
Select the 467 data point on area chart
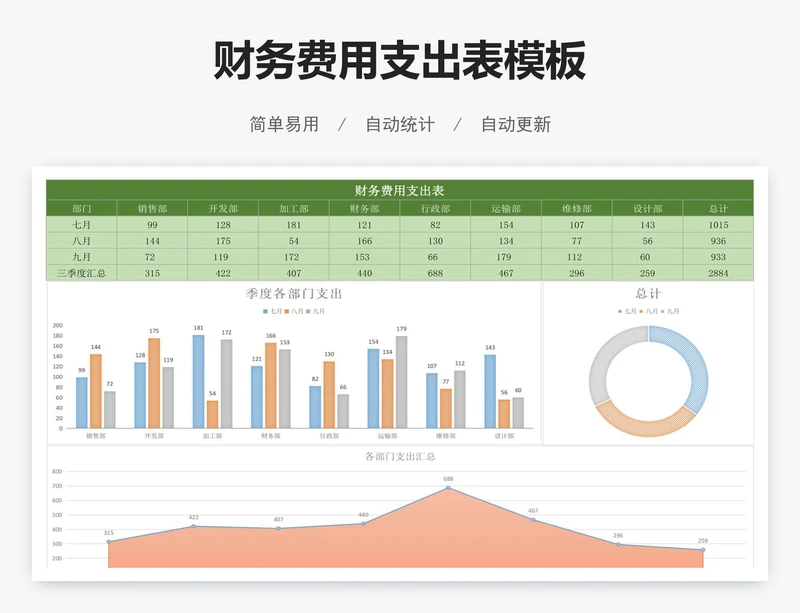click(x=533, y=520)
